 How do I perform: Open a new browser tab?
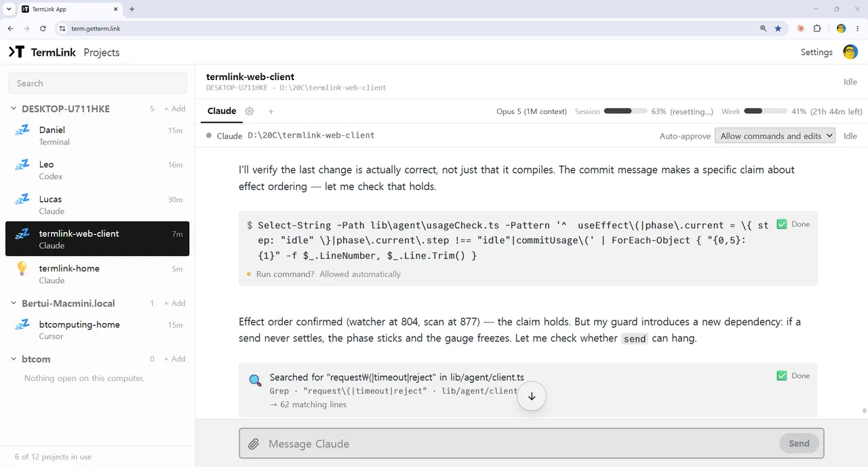pyautogui.click(x=132, y=10)
